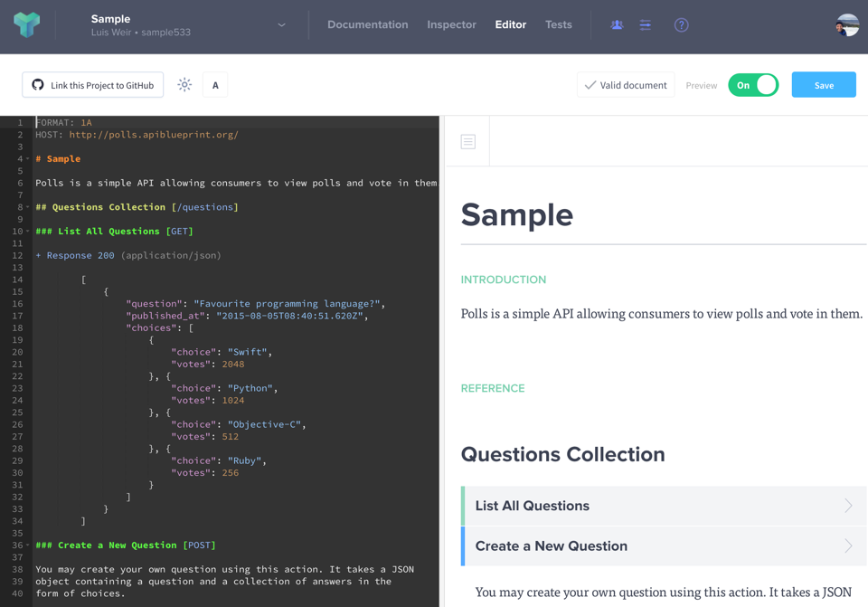Click the Preview label

coord(702,85)
